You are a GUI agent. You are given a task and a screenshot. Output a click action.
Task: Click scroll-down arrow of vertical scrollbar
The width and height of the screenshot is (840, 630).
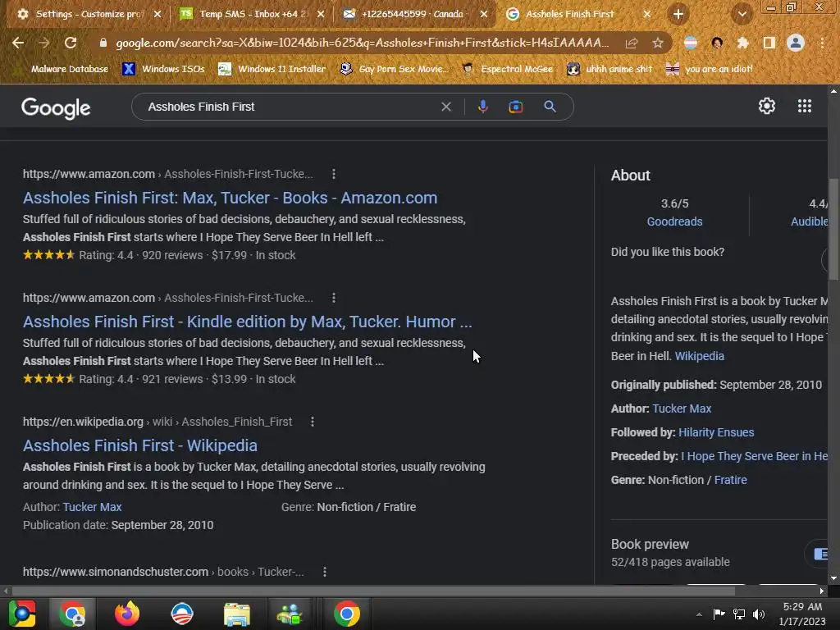pos(833,578)
